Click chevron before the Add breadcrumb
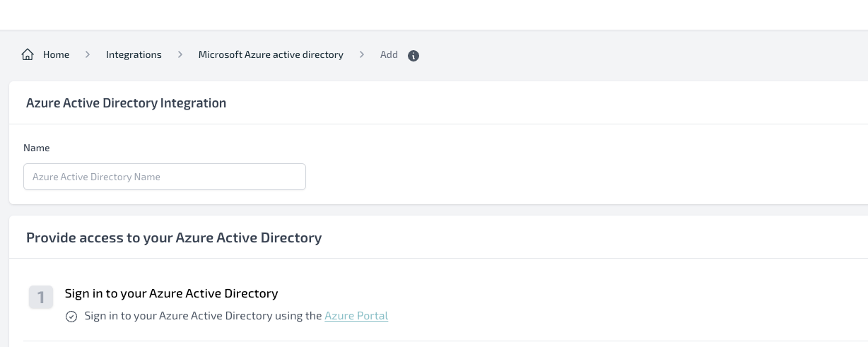This screenshot has width=868, height=347. click(x=362, y=54)
